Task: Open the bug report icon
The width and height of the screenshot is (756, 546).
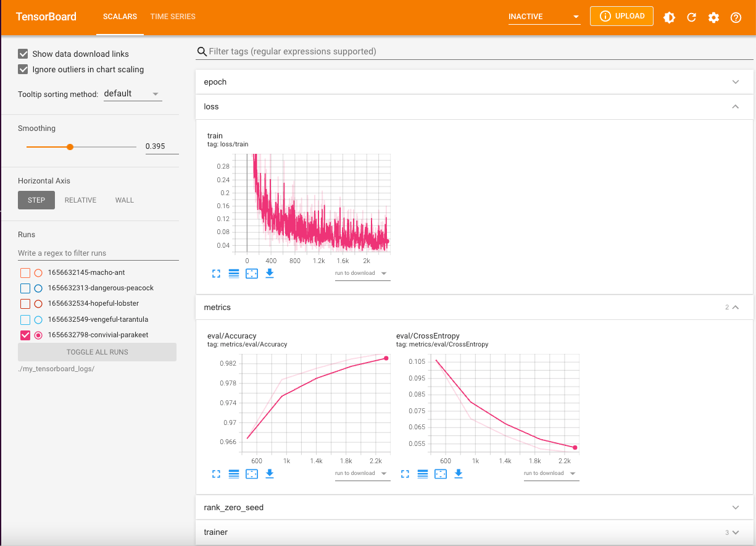Action: (669, 17)
